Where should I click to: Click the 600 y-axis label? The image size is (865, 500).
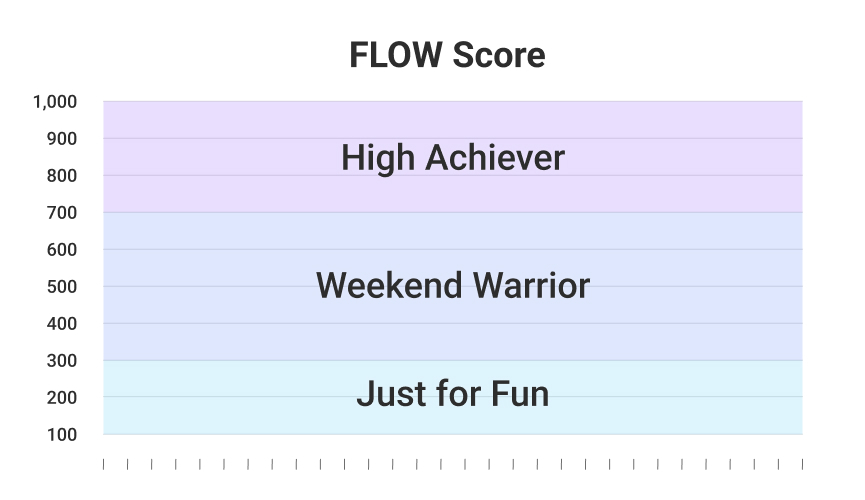[x=62, y=250]
